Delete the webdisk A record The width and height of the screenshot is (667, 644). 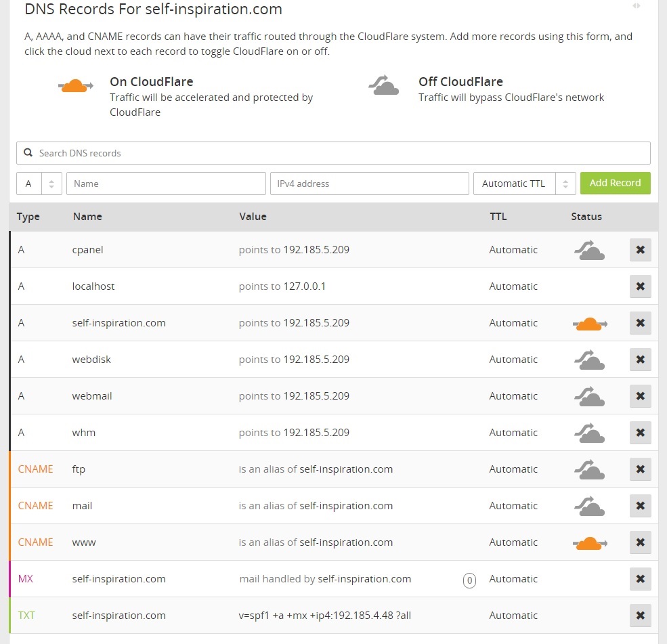pos(640,360)
